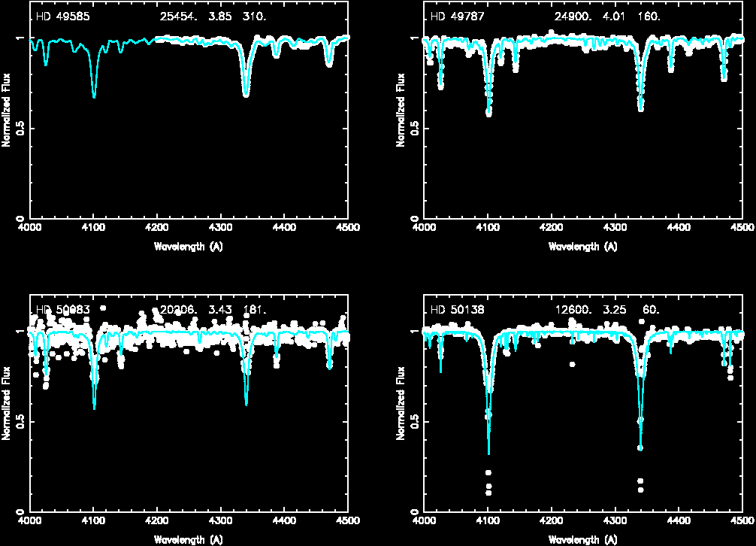
Task: Click the lowest outlier point near 4100 in HD 50138 plot
Action: tap(488, 493)
